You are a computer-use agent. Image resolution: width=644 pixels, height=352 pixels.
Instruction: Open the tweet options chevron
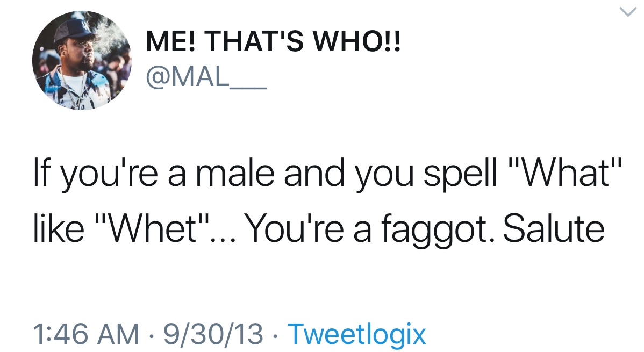tap(627, 13)
